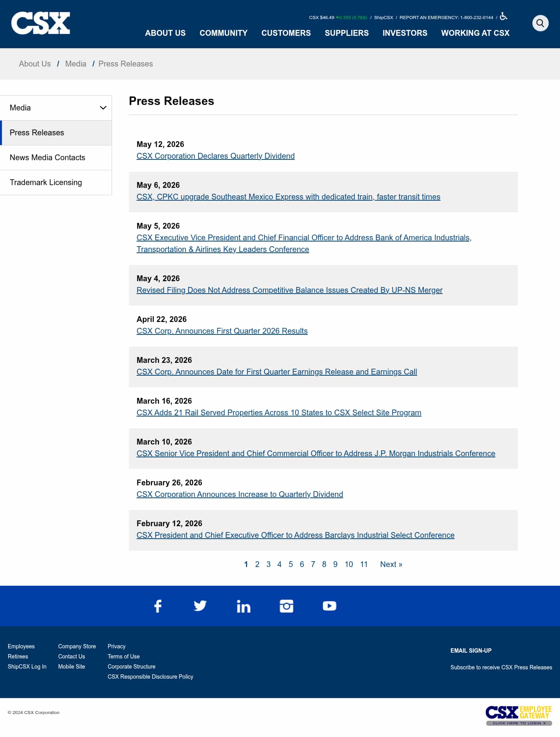This screenshot has width=560, height=737.
Task: Click the CSX logo in header
Action: [40, 23]
